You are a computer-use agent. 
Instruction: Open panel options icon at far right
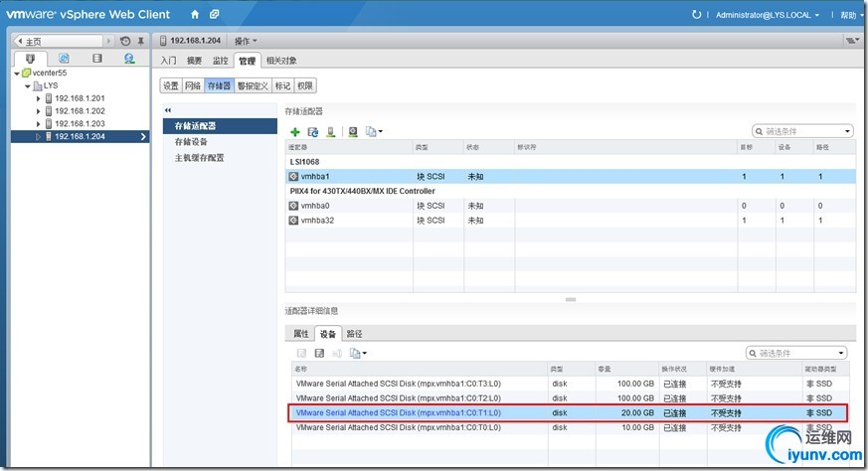tap(852, 41)
